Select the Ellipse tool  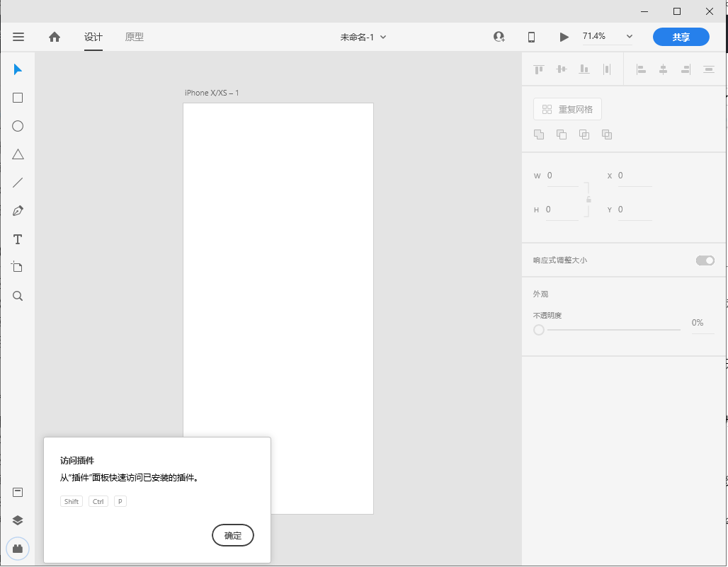[x=18, y=126]
